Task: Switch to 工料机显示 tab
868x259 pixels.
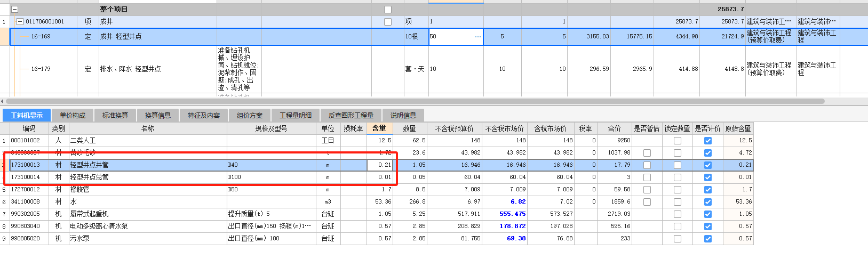Action: [27, 115]
